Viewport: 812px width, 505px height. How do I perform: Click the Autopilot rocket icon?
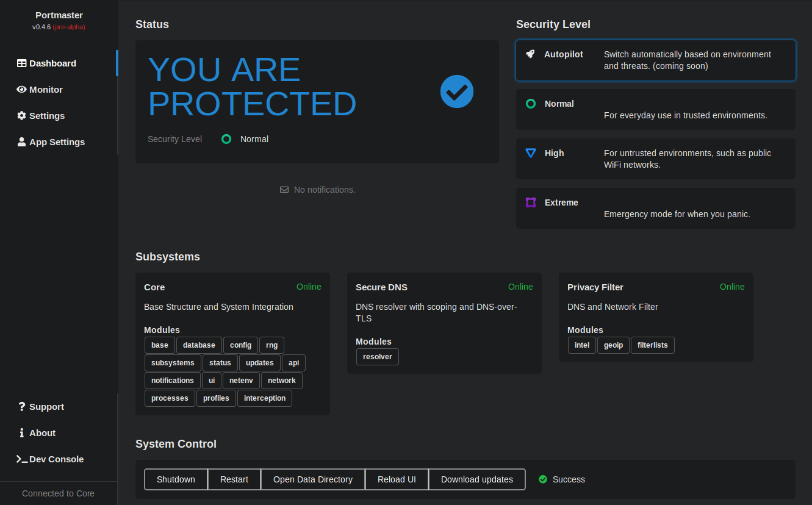tap(530, 54)
